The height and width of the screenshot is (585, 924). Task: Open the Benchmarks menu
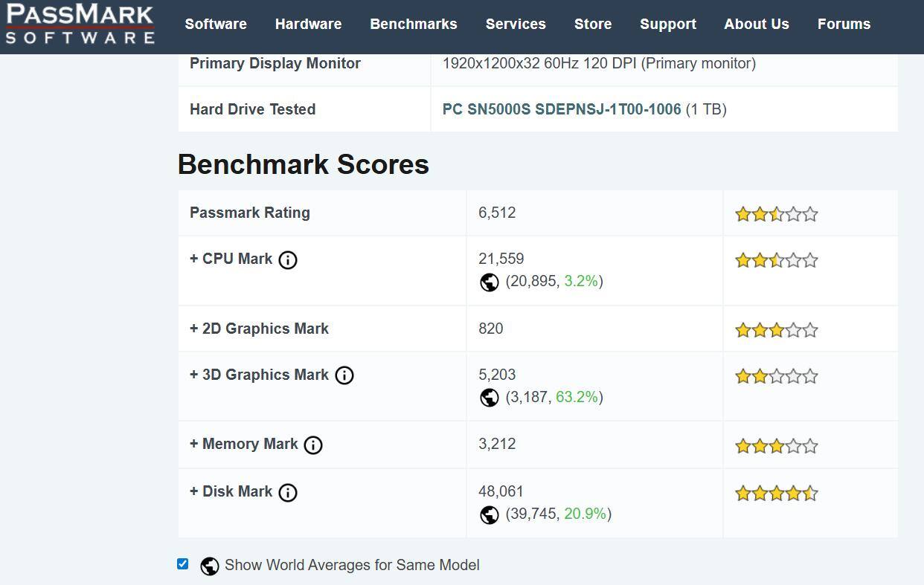pos(414,24)
